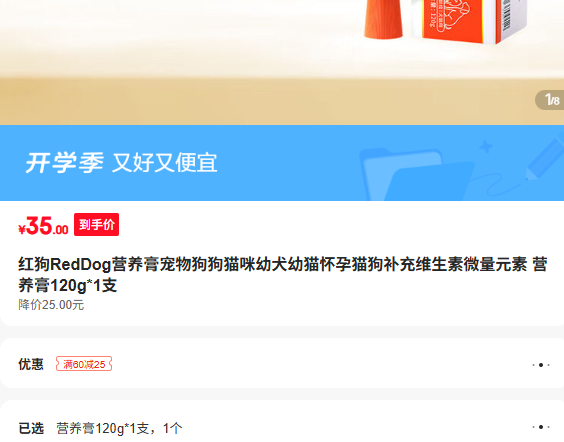
Task: Click the 已选 label
Action: pos(31,428)
